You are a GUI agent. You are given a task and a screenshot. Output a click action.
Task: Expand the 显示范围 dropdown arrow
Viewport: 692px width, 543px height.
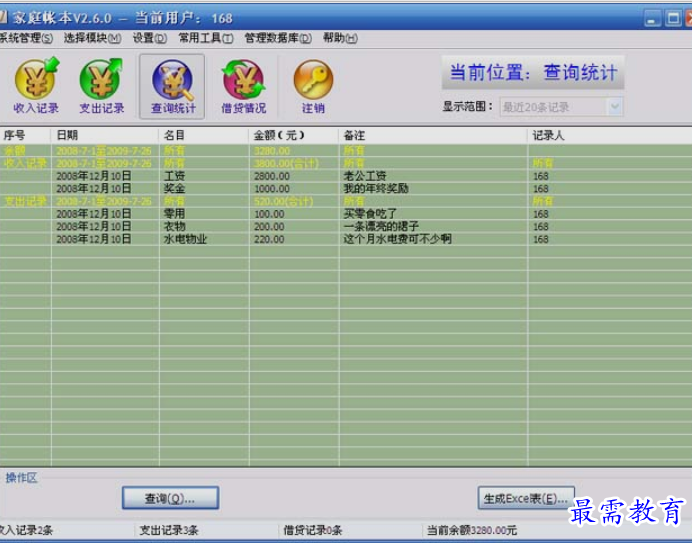point(615,107)
